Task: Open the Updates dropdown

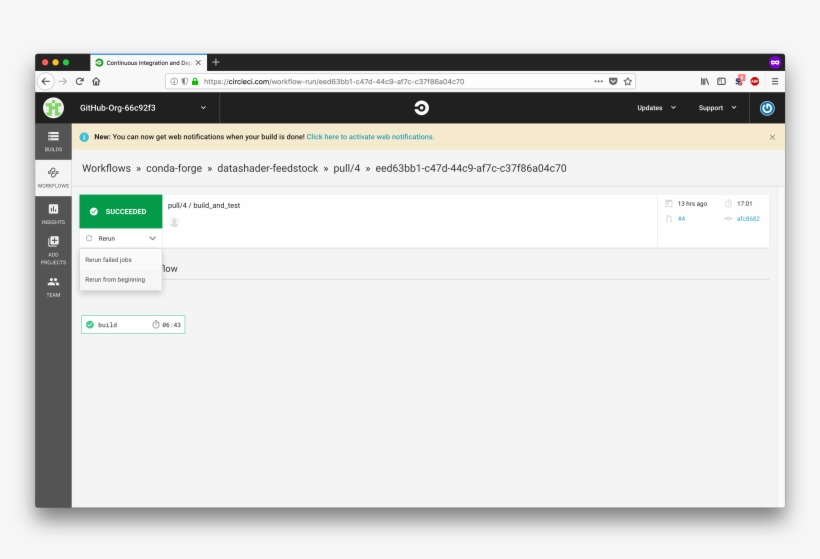Action: click(x=656, y=108)
